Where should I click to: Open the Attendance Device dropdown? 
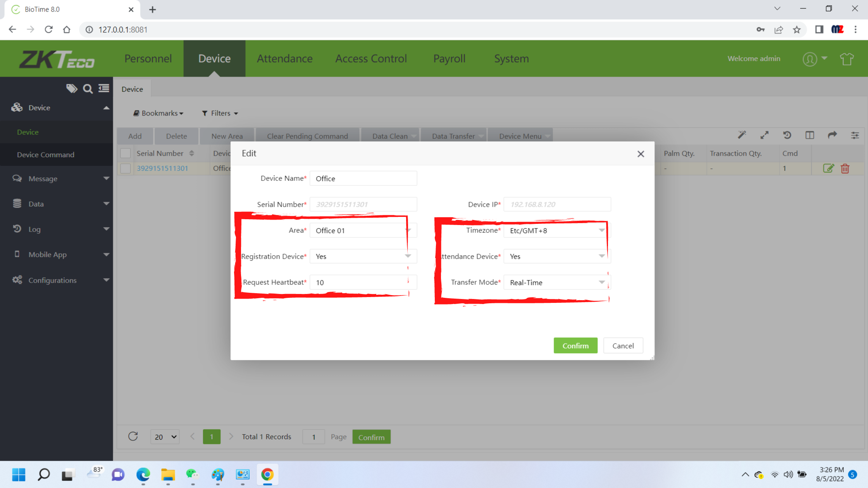coord(557,256)
